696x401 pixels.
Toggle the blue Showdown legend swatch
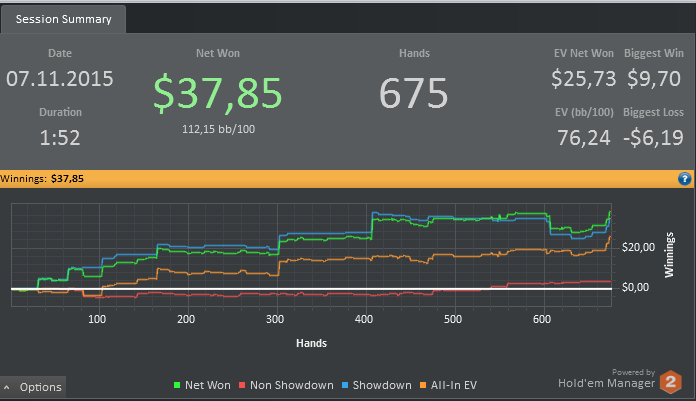pos(345,385)
